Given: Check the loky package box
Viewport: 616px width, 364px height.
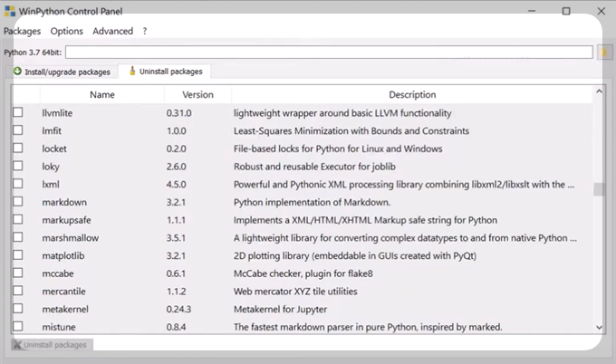Looking at the screenshot, I should pos(18,166).
